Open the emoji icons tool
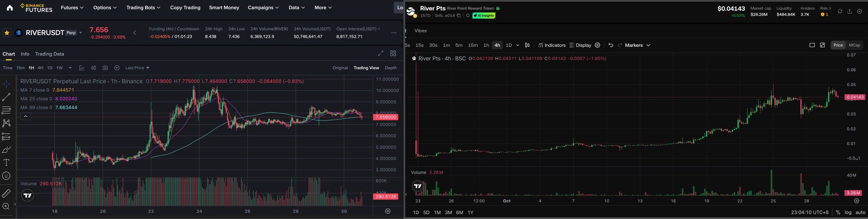 [6, 176]
